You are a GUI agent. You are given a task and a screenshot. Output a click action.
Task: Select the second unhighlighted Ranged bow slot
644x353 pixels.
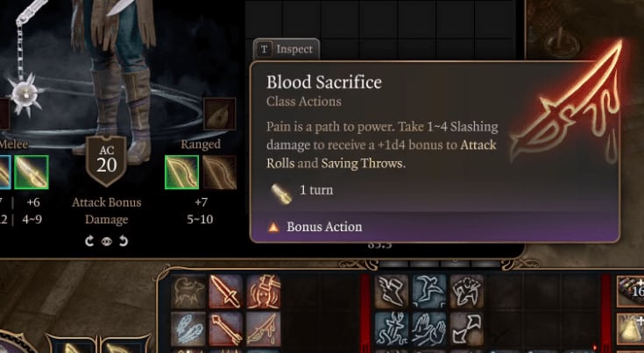(219, 173)
